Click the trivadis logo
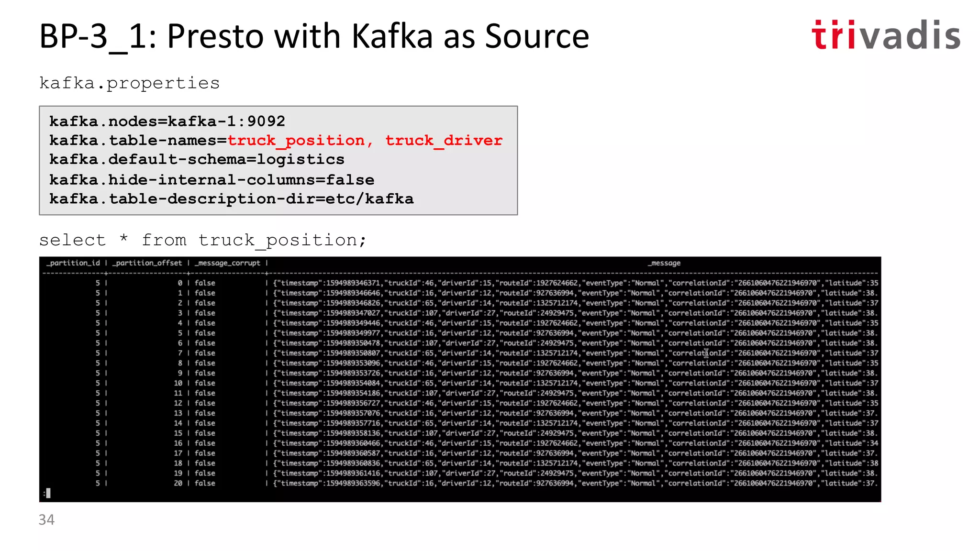The width and height of the screenshot is (980, 551). point(886,35)
